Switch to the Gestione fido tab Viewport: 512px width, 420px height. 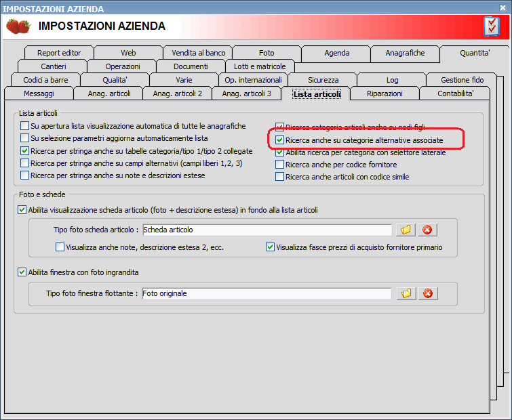[462, 80]
